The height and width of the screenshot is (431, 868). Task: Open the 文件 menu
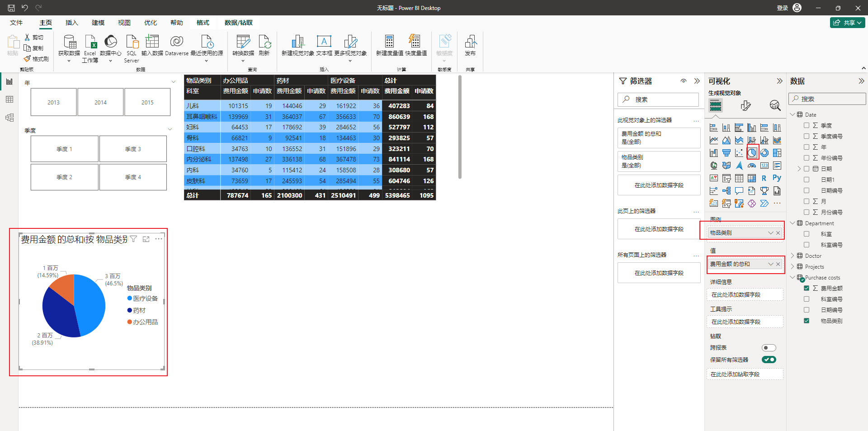point(16,23)
